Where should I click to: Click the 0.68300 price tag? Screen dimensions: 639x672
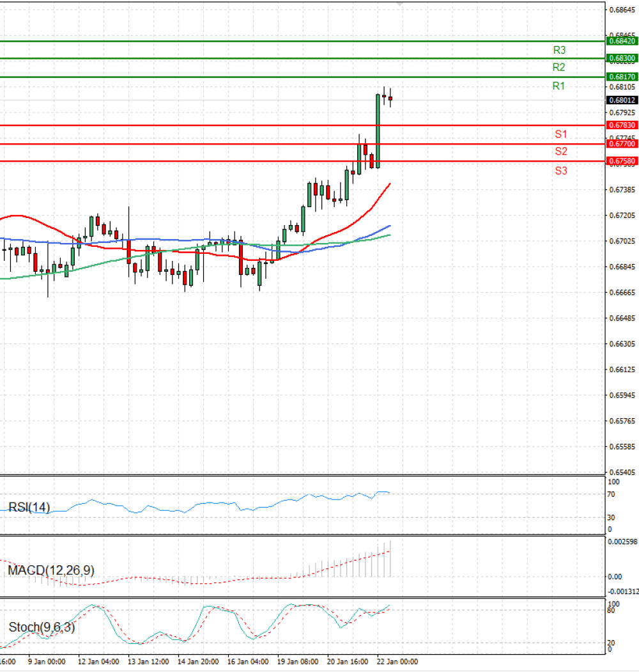[x=624, y=58]
